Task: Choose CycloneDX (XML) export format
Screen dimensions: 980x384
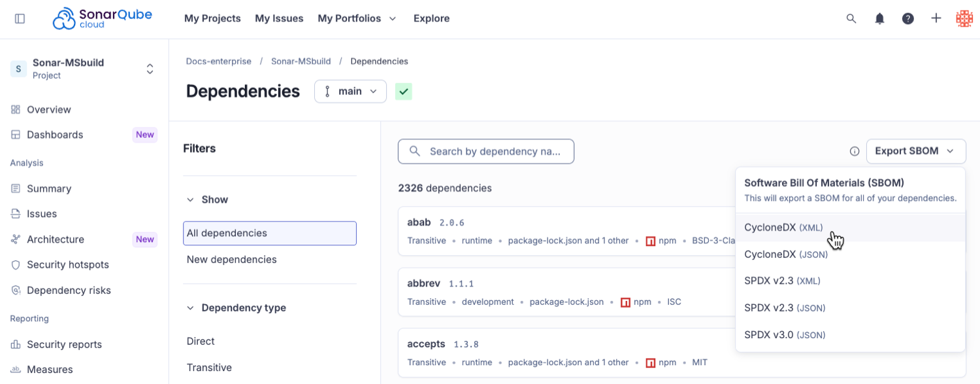Action: [851, 228]
